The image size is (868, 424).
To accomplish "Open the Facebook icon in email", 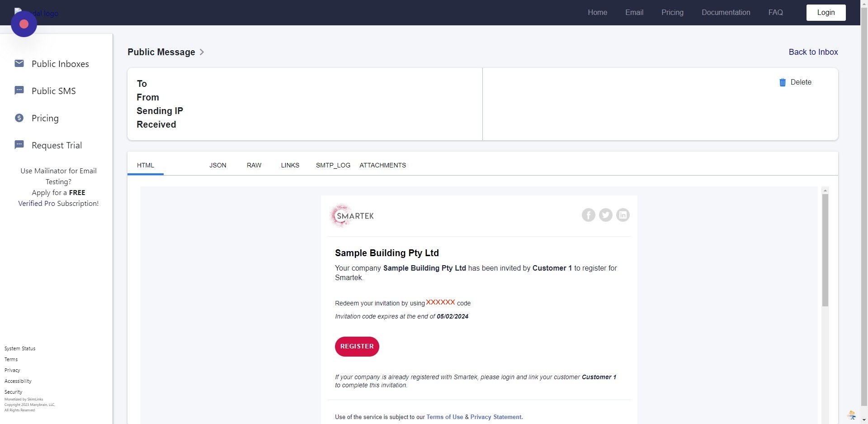I will (x=588, y=215).
